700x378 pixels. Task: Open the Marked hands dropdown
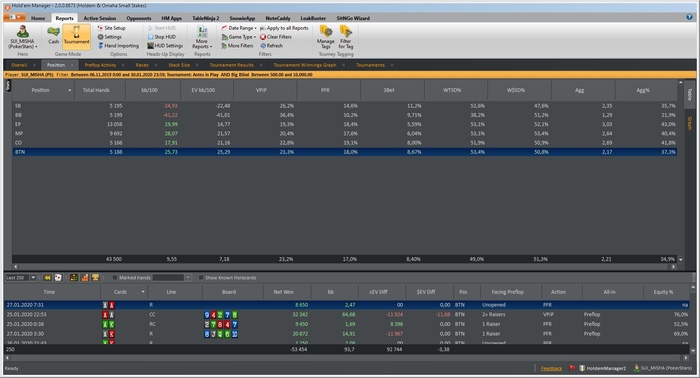point(188,278)
